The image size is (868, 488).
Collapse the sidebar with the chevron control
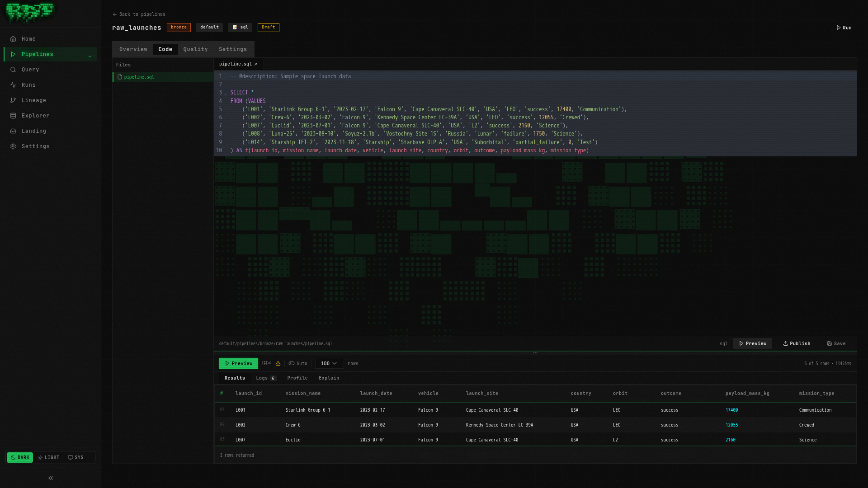(x=50, y=478)
